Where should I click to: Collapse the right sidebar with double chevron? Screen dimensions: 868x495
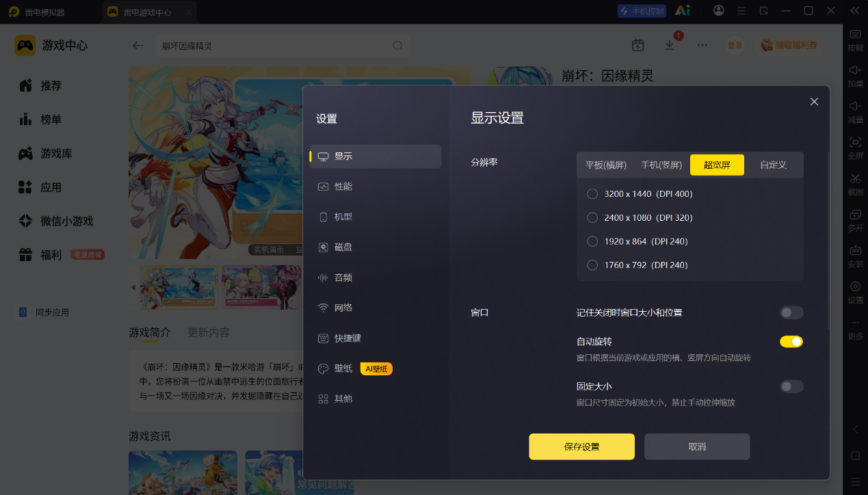click(854, 11)
